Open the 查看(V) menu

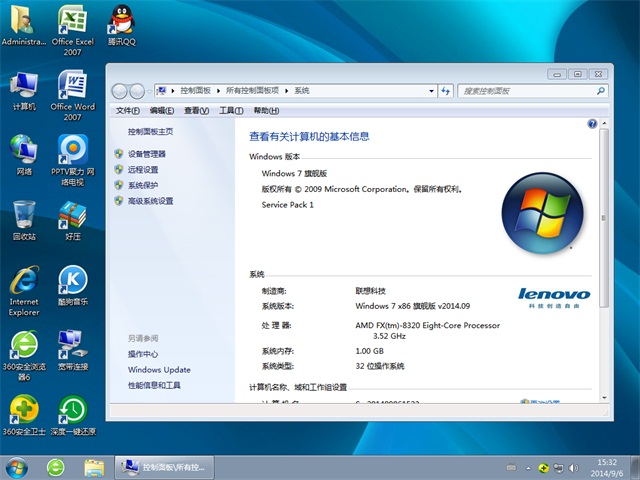(x=196, y=110)
